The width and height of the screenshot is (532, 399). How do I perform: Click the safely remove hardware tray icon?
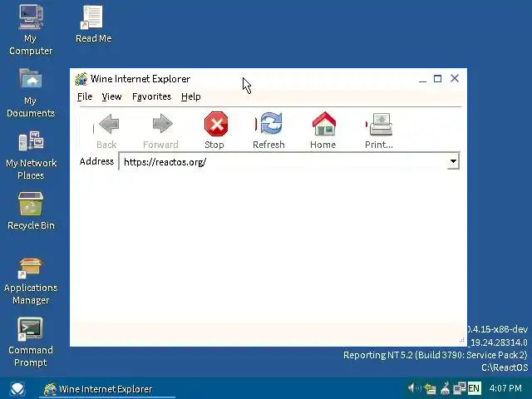click(430, 388)
